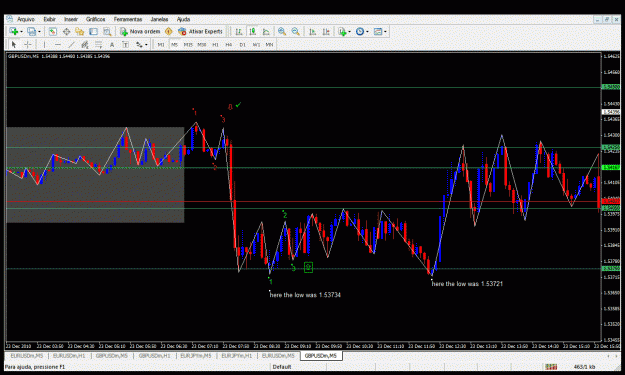Set timeframe to MN

pyautogui.click(x=269, y=45)
